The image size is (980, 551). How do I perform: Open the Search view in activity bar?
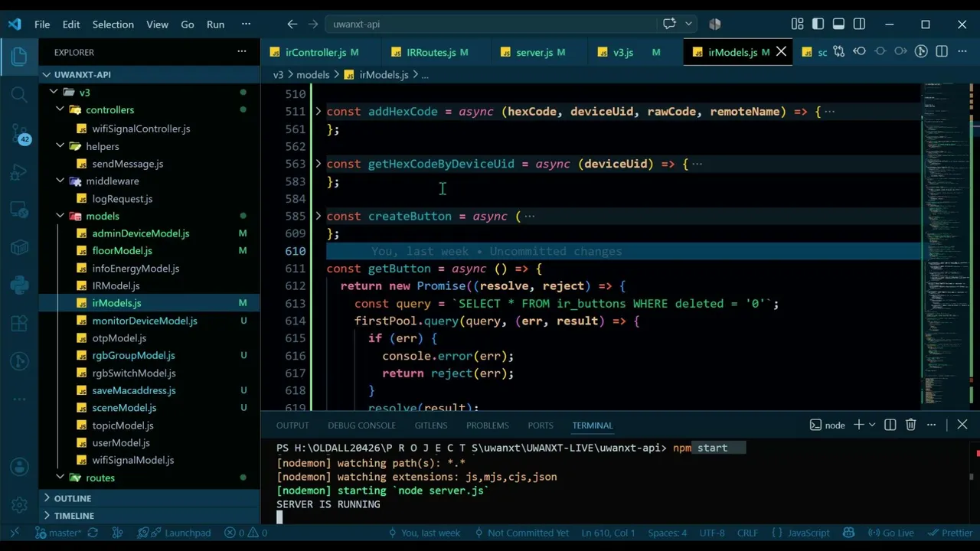(19, 95)
